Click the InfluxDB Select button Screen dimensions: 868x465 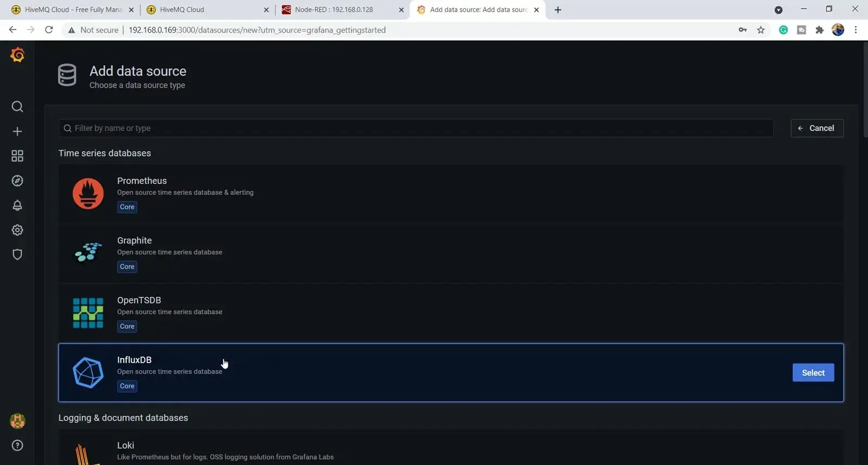813,373
